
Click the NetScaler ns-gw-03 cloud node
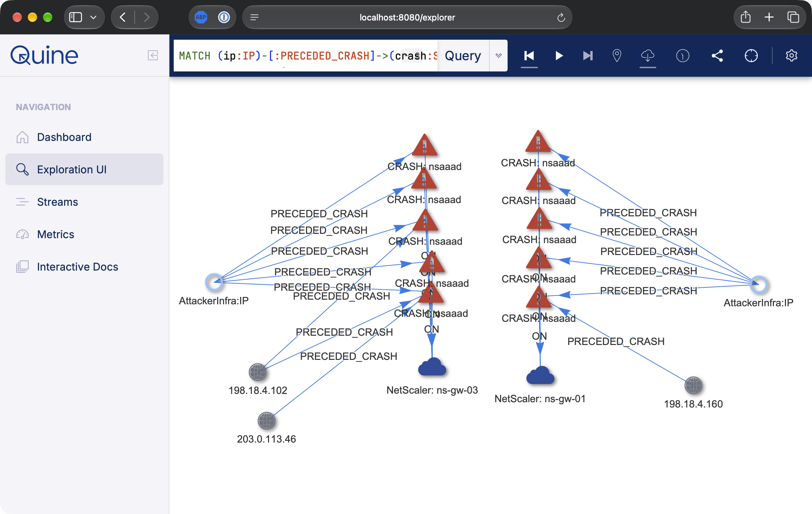click(x=432, y=367)
